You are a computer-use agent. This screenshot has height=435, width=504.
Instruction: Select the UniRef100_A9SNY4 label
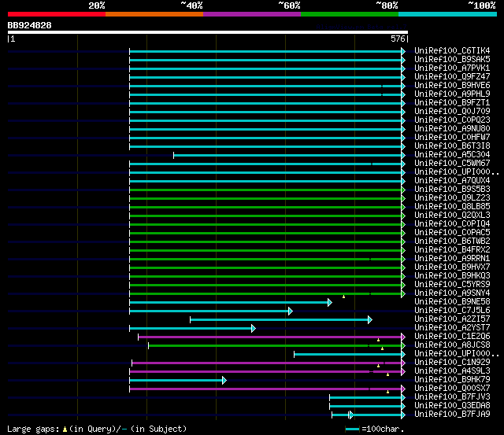point(452,293)
